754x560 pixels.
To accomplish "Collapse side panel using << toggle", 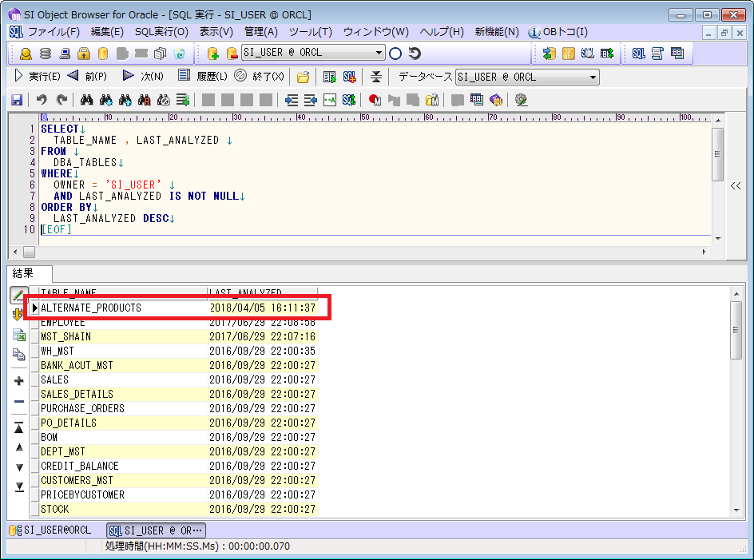I will (x=736, y=185).
